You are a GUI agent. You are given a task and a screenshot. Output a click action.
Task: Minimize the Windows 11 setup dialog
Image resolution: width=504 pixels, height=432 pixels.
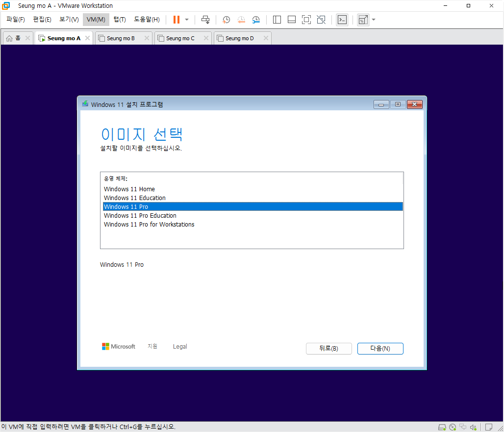(x=381, y=104)
